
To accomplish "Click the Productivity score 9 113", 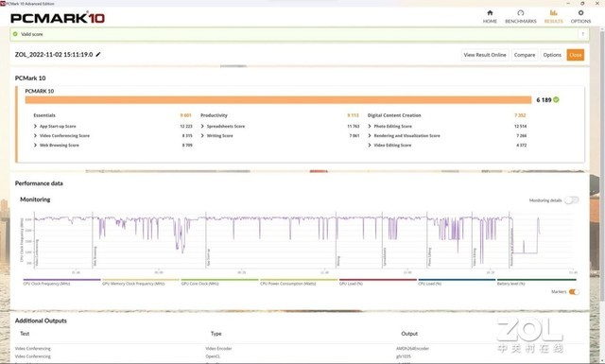I will pos(353,115).
